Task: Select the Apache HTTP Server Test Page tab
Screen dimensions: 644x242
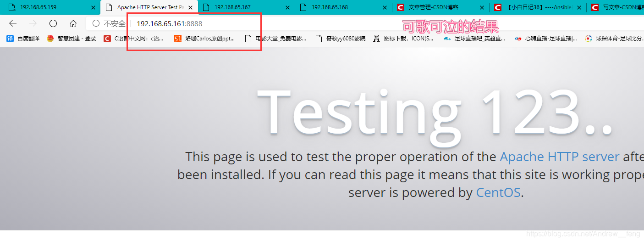Action: (x=149, y=7)
